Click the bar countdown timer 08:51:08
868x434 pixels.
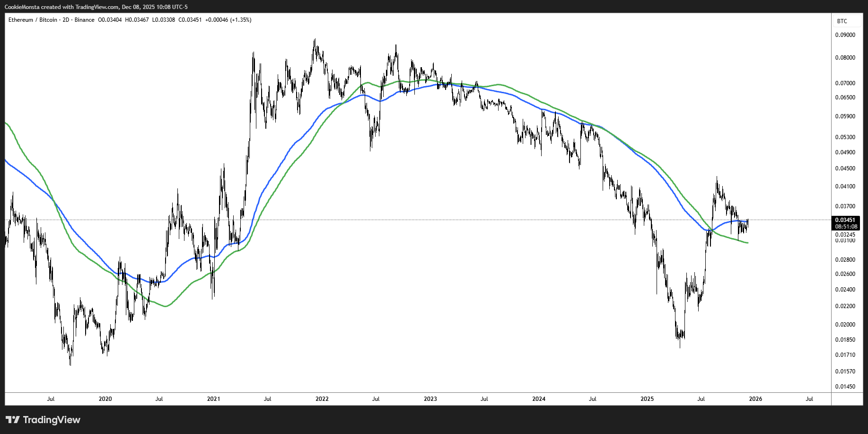pyautogui.click(x=845, y=227)
